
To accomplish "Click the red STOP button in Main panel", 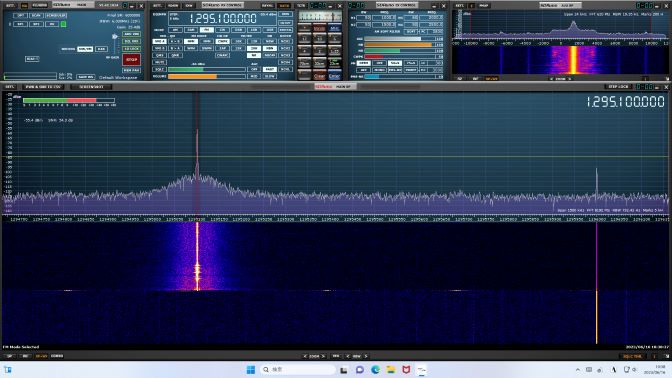I will [x=132, y=60].
